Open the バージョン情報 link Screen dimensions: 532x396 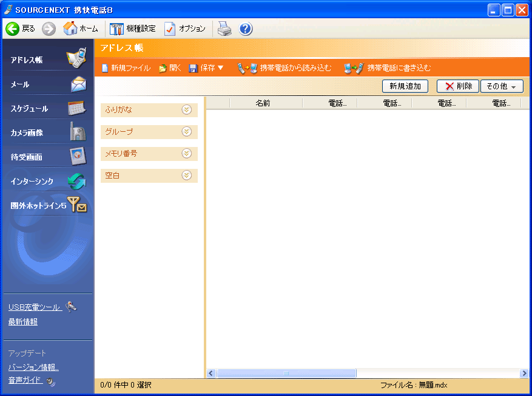coord(33,367)
